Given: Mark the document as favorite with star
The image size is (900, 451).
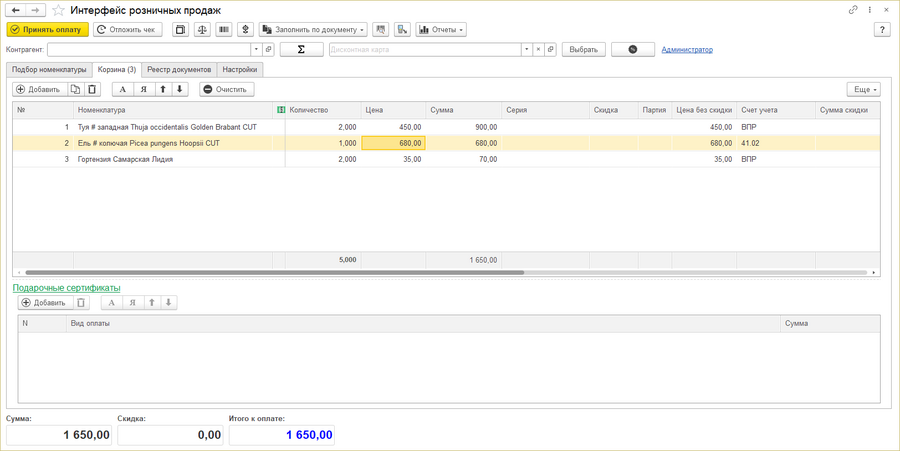Looking at the screenshot, I should pos(58,10).
